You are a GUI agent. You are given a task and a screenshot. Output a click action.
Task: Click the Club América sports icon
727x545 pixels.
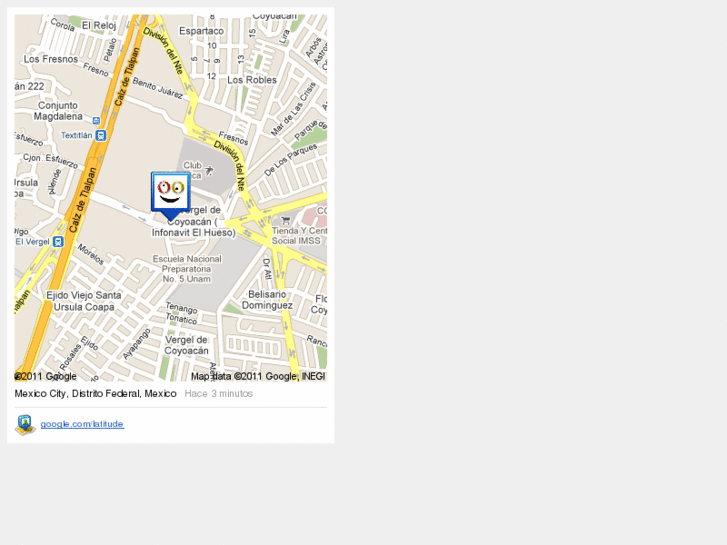click(209, 170)
